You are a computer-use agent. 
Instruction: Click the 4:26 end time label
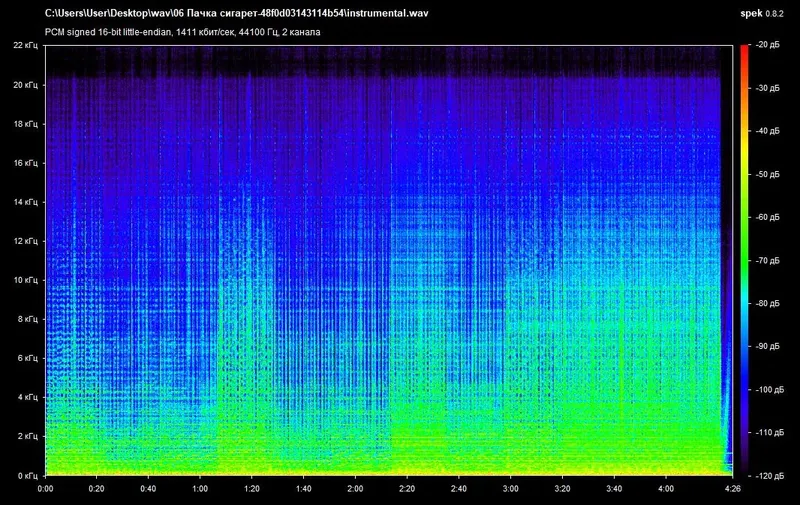tap(732, 489)
